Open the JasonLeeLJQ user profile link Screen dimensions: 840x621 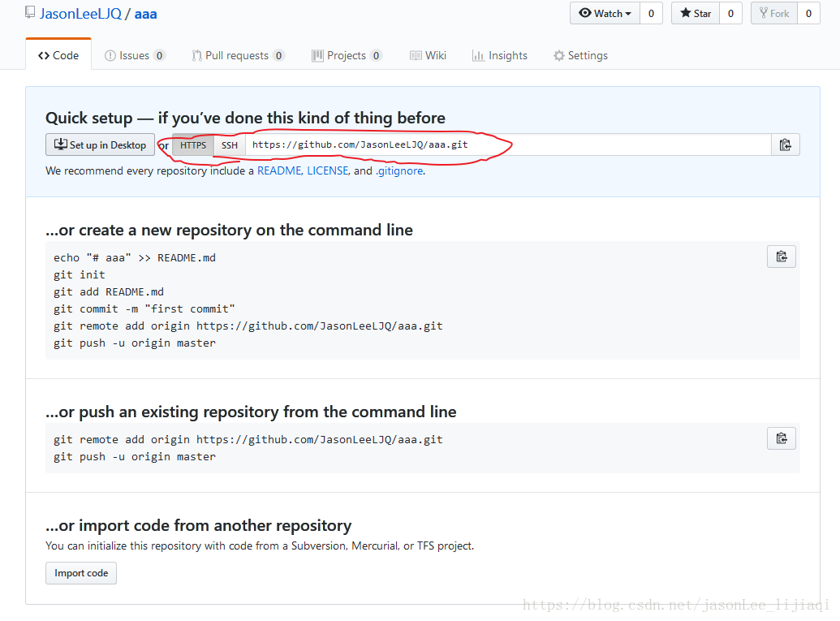click(x=80, y=14)
